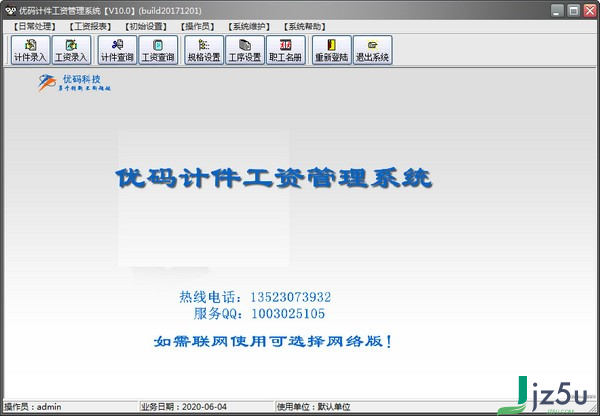Click 重新登陆 to log in again

[x=332, y=50]
